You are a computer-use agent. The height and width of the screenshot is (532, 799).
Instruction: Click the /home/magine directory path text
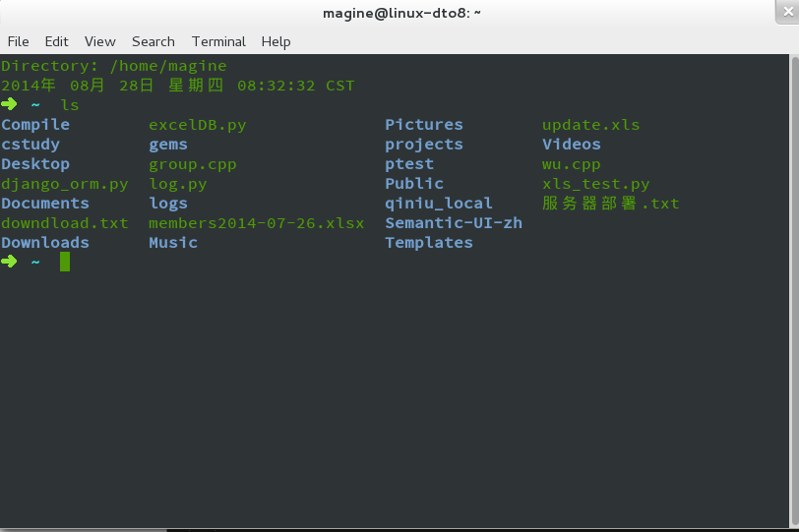click(x=167, y=66)
